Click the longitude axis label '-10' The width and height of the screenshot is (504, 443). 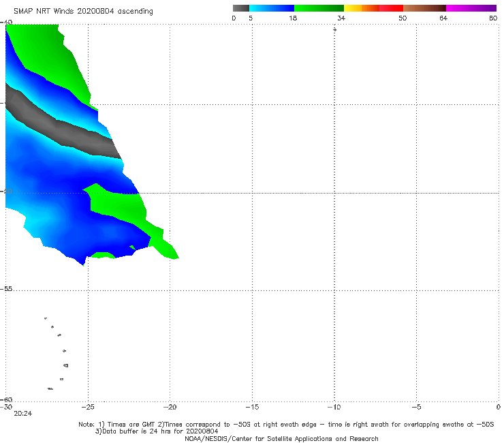point(334,408)
